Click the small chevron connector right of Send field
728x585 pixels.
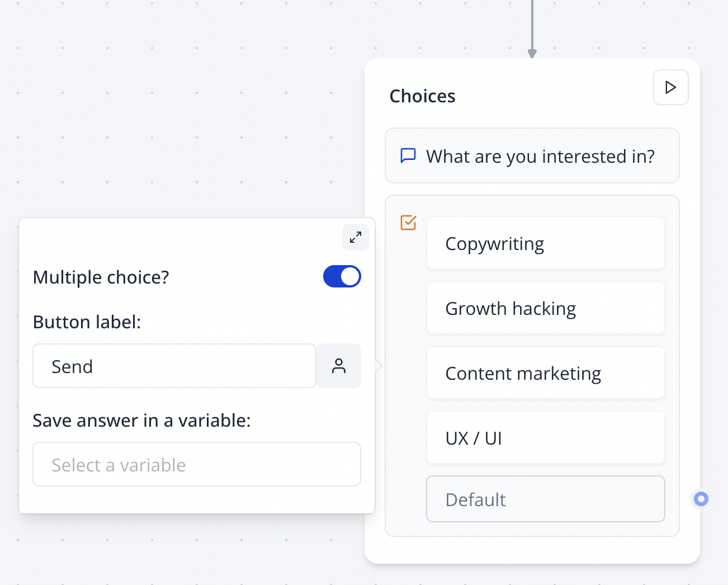click(x=378, y=365)
